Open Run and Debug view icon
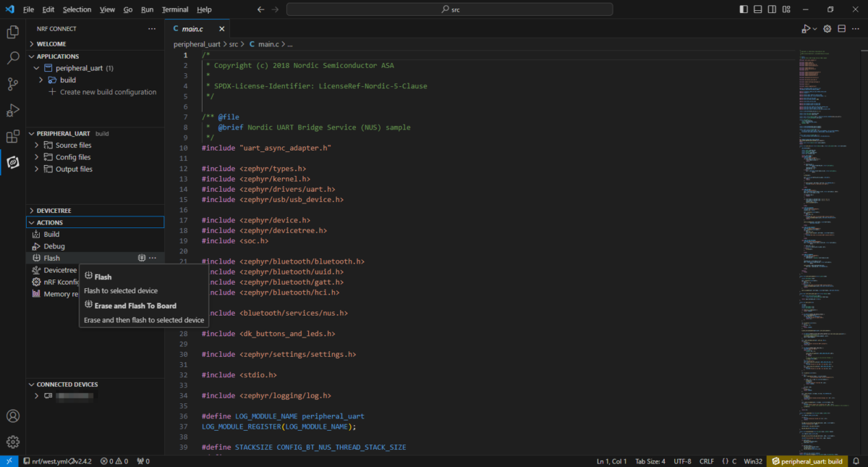 pyautogui.click(x=12, y=110)
